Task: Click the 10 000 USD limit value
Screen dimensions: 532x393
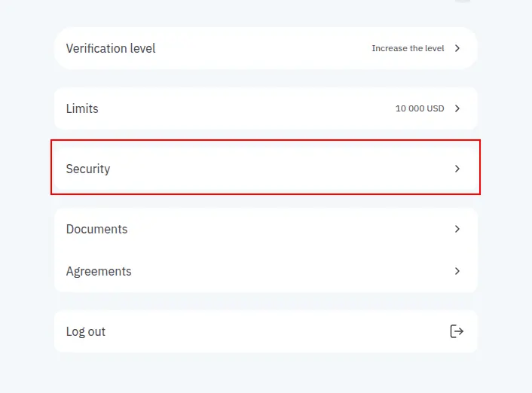Action: click(420, 108)
